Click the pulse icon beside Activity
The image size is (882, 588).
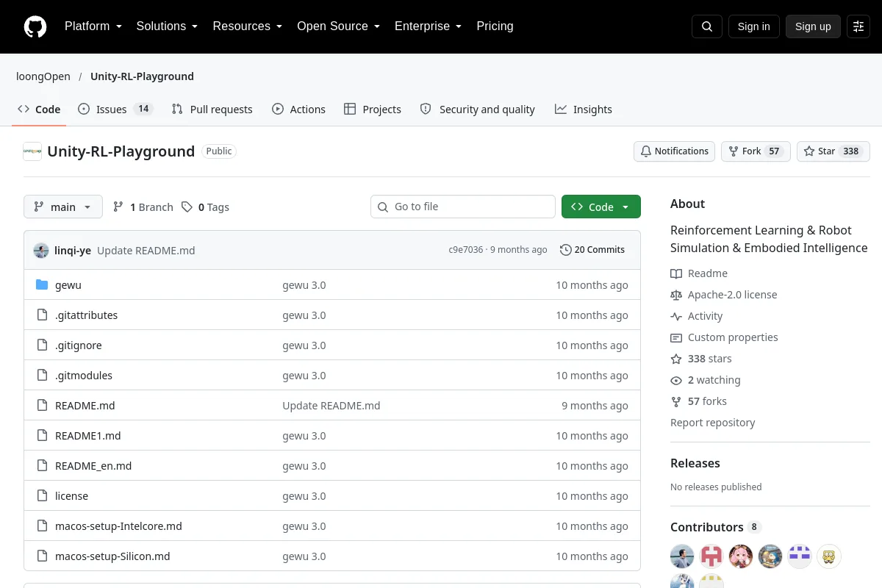[676, 316]
